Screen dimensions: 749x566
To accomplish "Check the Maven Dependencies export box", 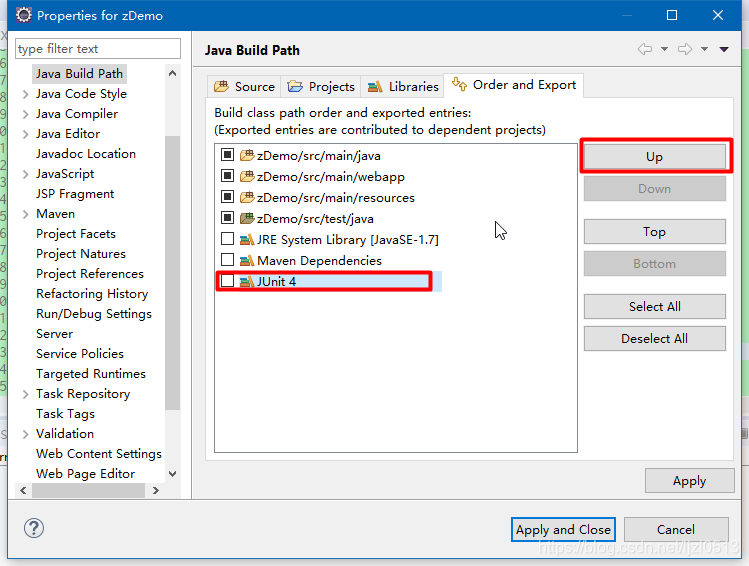I will [227, 260].
